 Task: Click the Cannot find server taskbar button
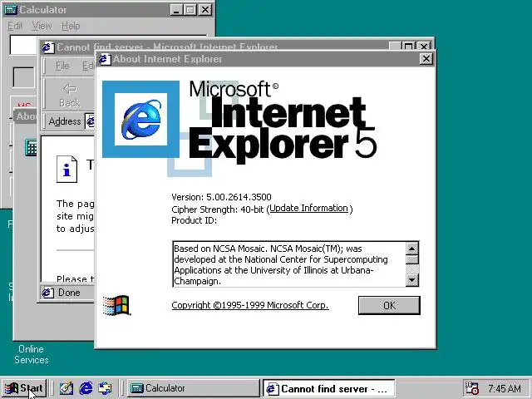tap(329, 388)
